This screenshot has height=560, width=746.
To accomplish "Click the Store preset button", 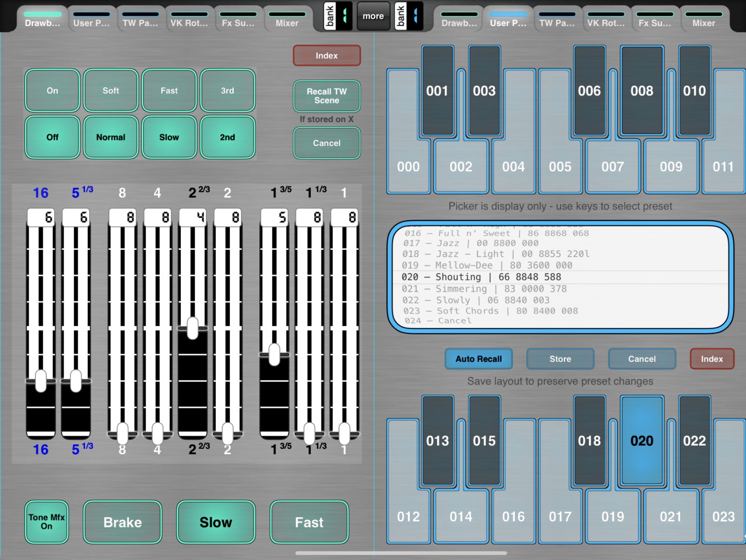I will [x=560, y=359].
